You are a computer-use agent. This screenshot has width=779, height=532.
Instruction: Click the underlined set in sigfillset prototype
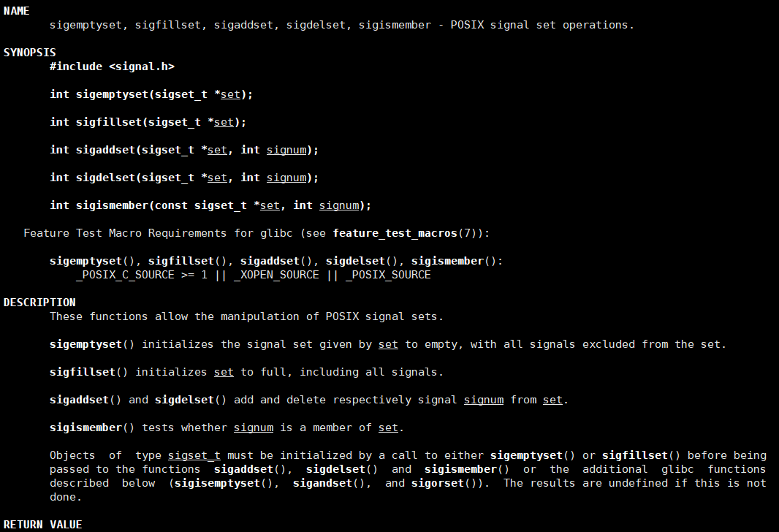(224, 122)
